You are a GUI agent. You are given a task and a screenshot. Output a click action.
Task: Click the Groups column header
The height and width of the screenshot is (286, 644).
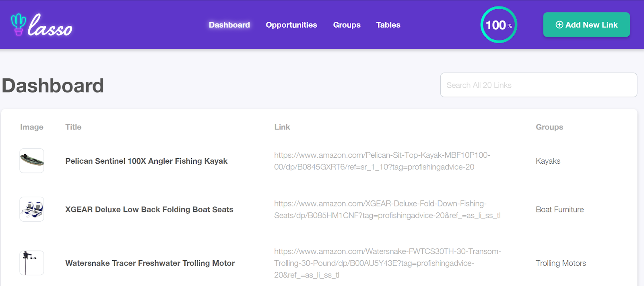point(549,127)
